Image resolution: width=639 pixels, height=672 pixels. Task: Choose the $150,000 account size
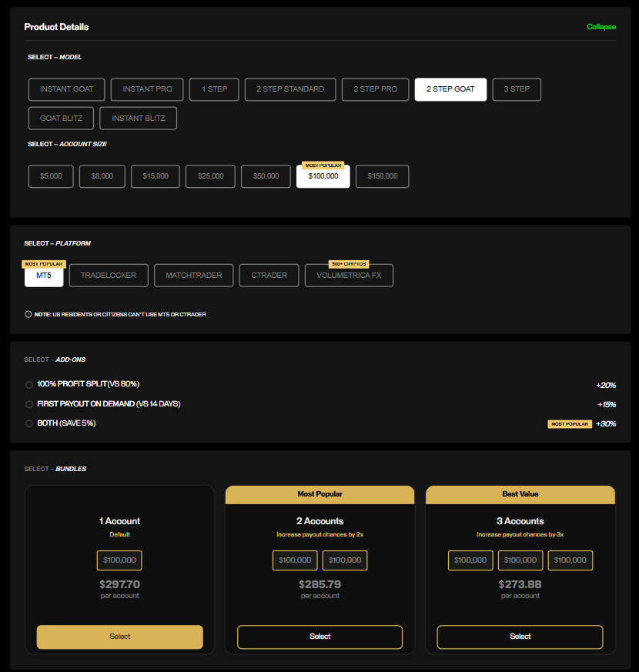click(x=382, y=176)
